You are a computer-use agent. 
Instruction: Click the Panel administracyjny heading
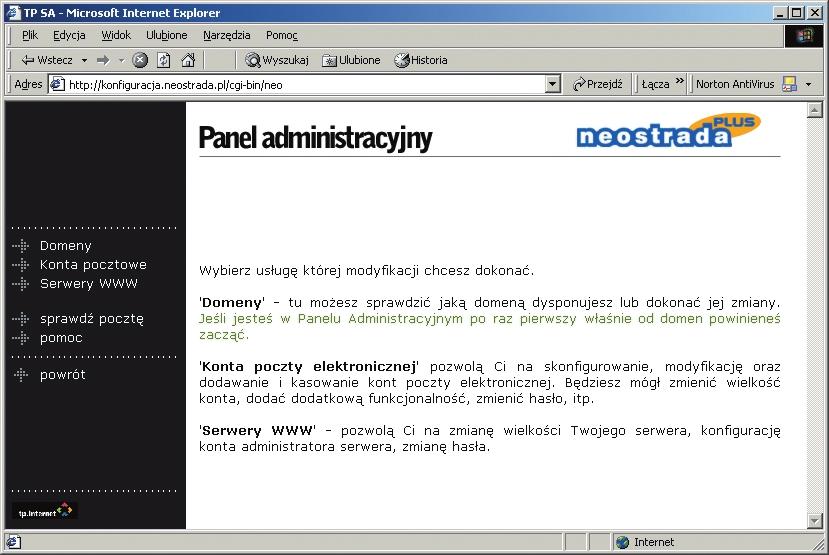click(315, 137)
